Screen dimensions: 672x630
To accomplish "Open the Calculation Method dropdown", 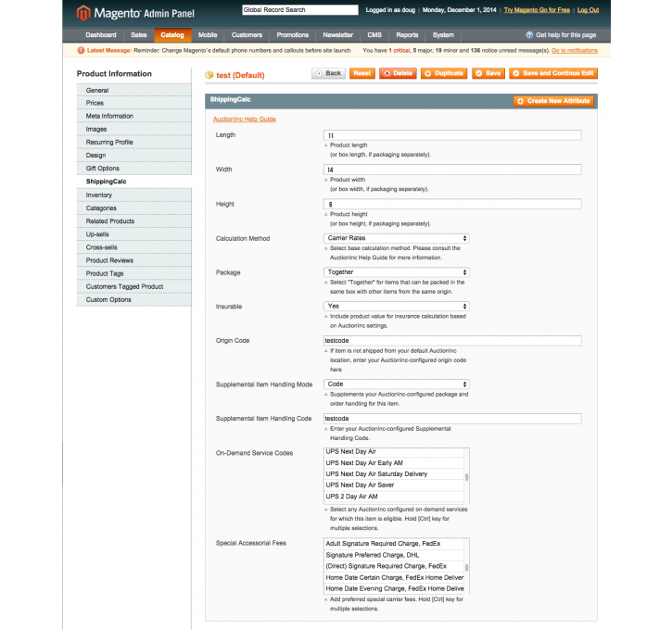I will click(x=397, y=238).
